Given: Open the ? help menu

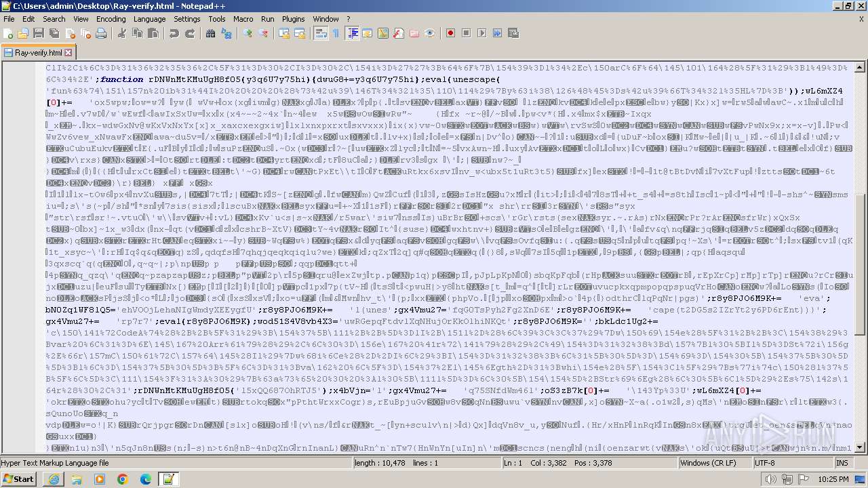Looking at the screenshot, I should (349, 19).
